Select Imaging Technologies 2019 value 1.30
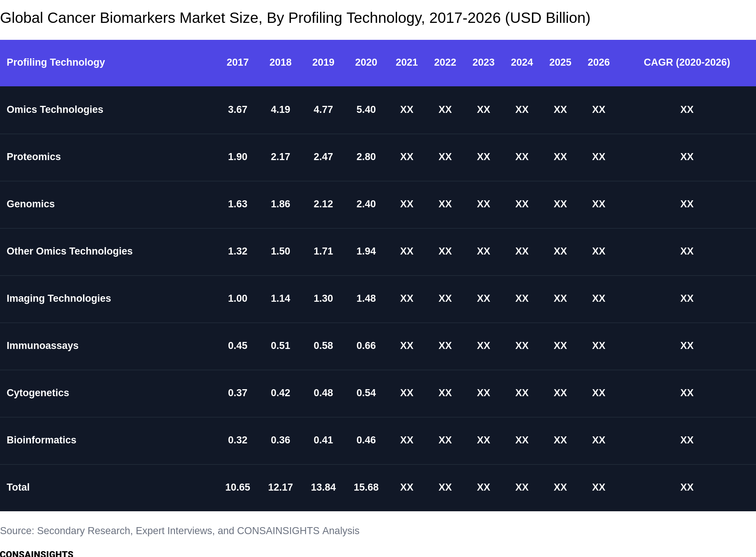The height and width of the screenshot is (557, 756). 323,298
